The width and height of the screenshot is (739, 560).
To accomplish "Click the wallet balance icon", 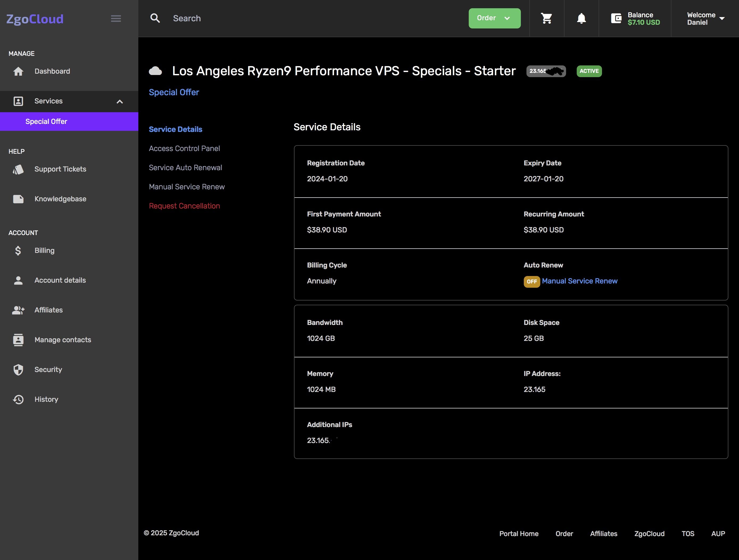I will pos(616,18).
